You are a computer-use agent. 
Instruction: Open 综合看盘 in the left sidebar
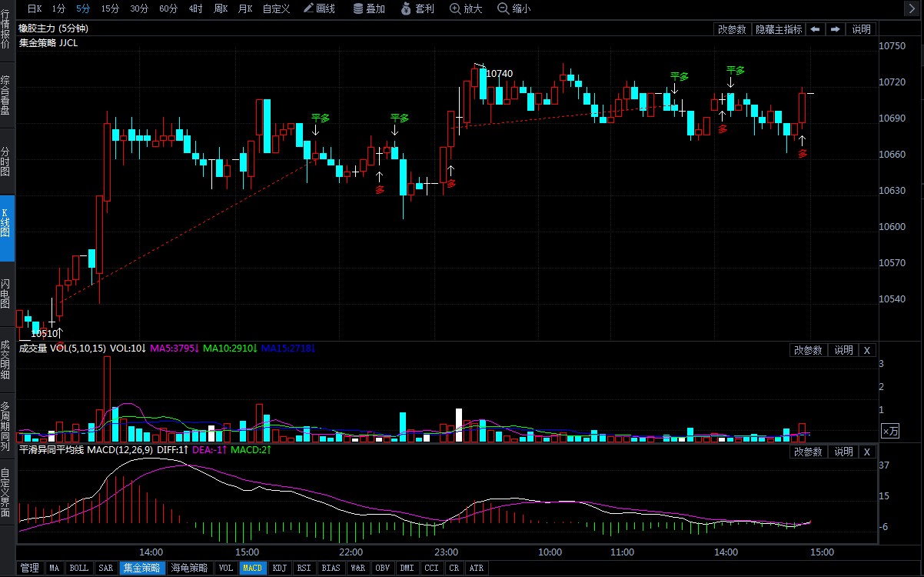point(6,96)
